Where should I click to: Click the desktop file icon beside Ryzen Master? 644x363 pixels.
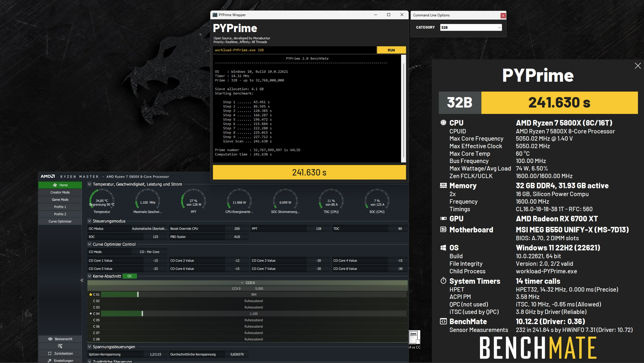coord(414,337)
